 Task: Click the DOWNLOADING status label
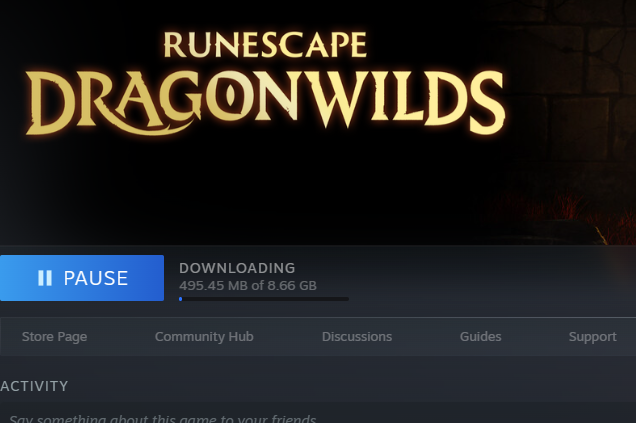click(x=237, y=268)
